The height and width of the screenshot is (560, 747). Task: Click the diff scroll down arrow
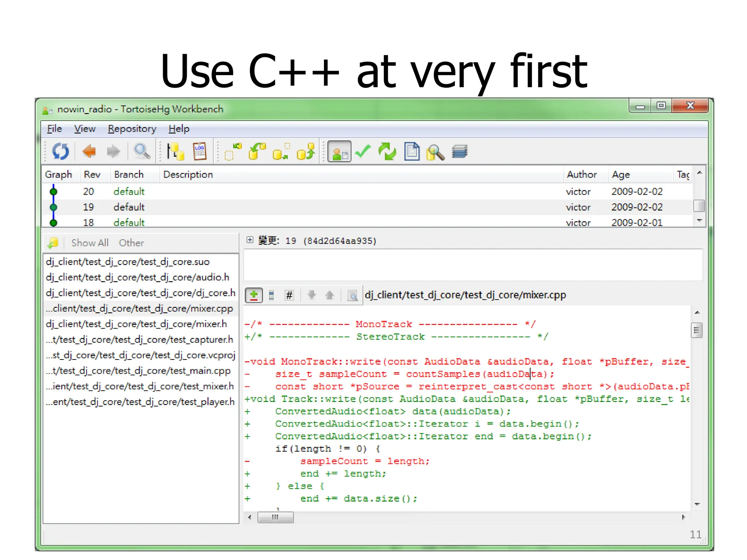[697, 504]
